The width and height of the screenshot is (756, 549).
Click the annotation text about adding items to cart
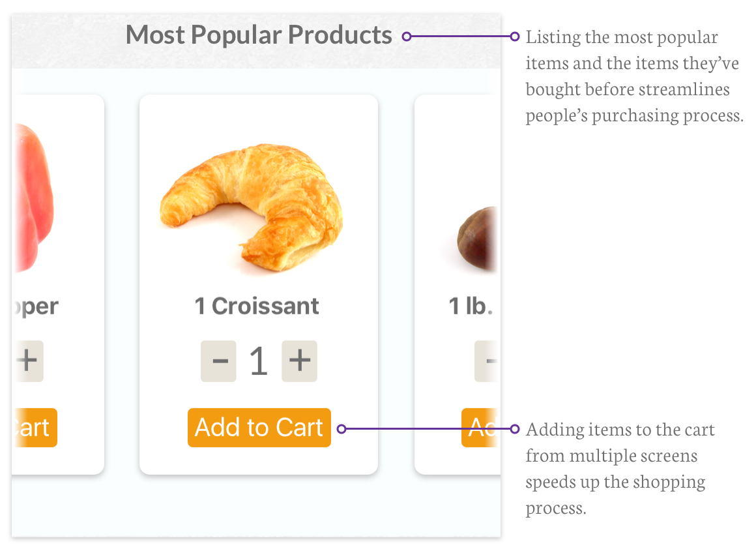click(x=619, y=468)
